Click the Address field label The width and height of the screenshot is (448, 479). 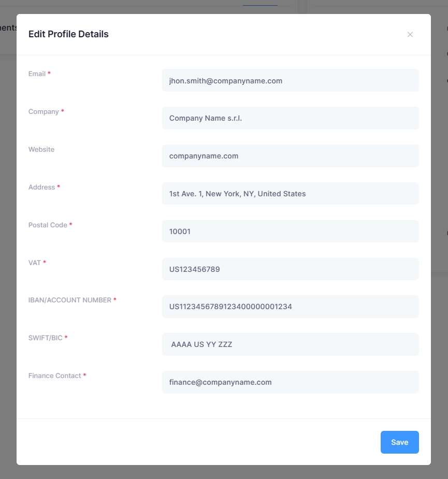coord(41,187)
